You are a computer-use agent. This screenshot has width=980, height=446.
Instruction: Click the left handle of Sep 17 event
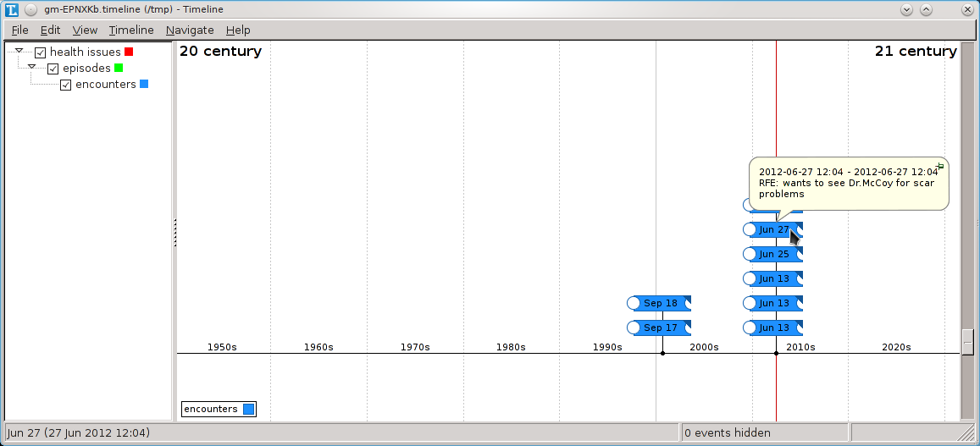(x=633, y=328)
